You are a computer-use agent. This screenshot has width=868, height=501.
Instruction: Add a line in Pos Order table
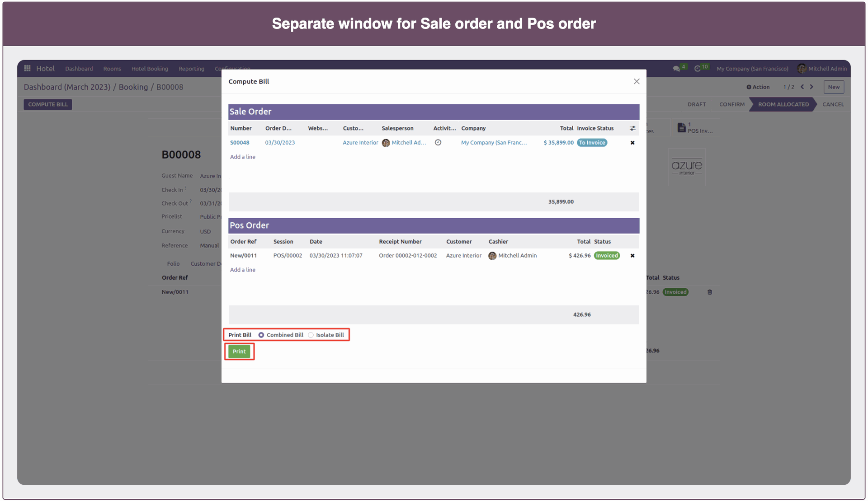243,270
